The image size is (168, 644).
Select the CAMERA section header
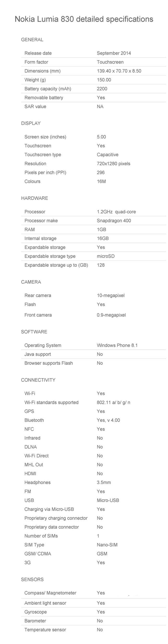31,282
